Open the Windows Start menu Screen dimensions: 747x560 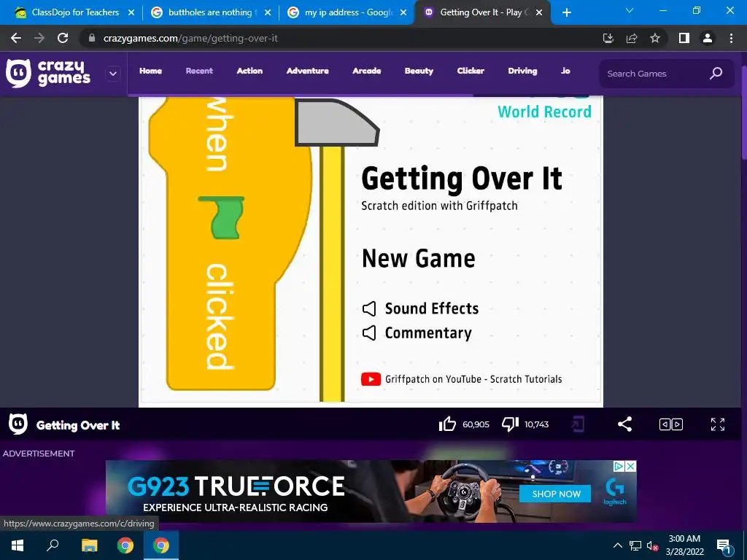click(x=18, y=545)
